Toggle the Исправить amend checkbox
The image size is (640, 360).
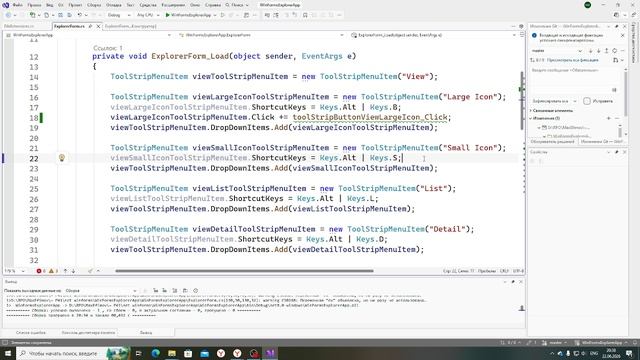(x=587, y=101)
